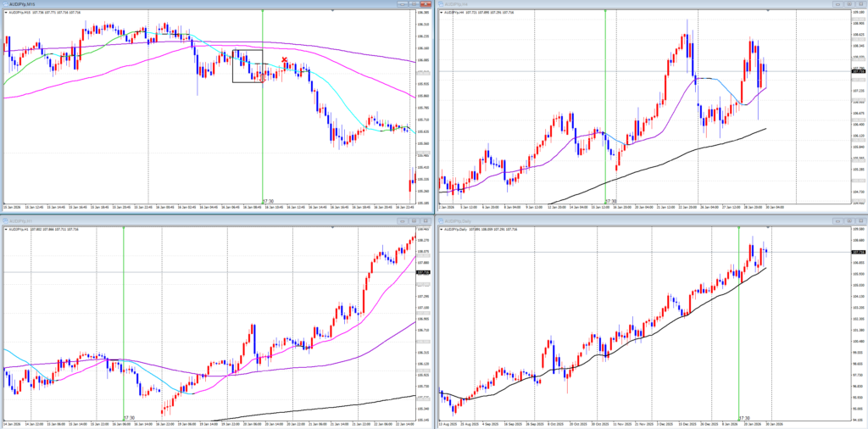The width and height of the screenshot is (868, 429).
Task: Click the chart shift triangle atop M15 chart
Action: 333,11
